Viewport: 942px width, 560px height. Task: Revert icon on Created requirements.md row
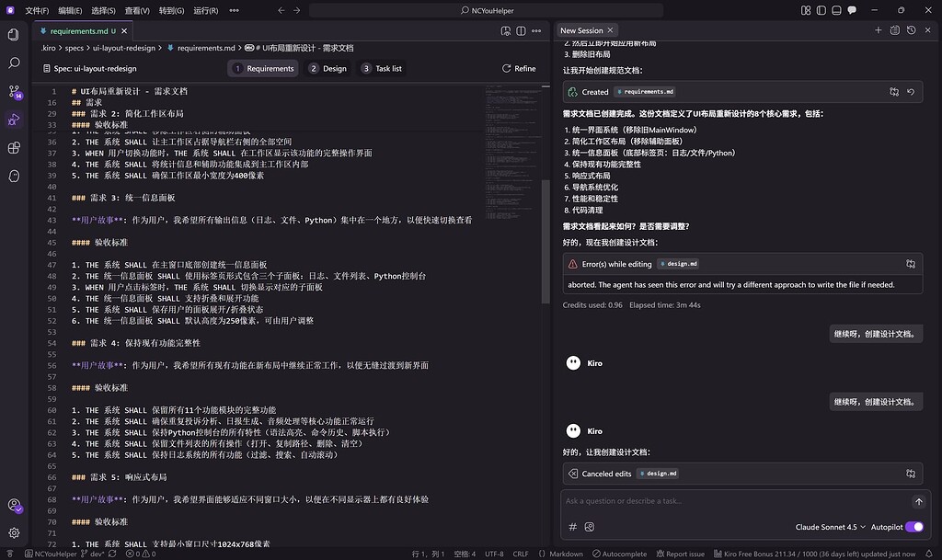pyautogui.click(x=911, y=92)
